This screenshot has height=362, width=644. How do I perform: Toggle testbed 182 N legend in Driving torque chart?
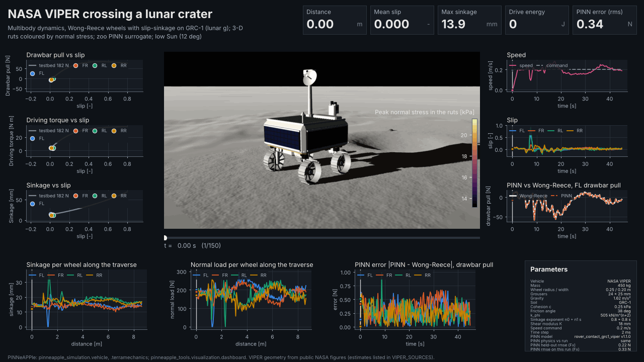tap(49, 131)
